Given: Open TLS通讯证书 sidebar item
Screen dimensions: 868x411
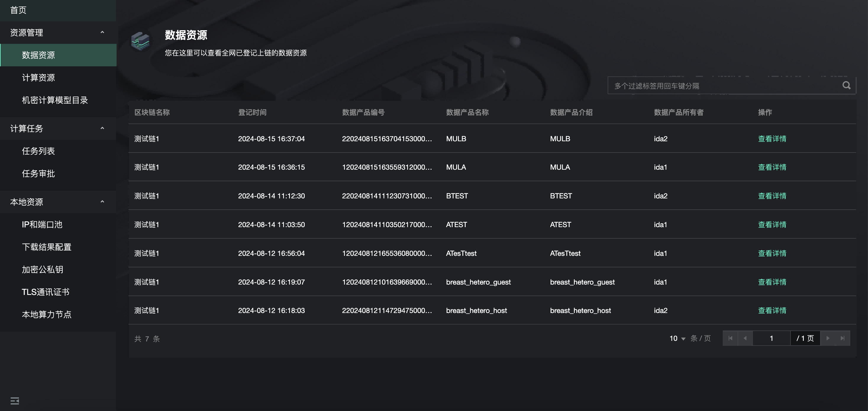Looking at the screenshot, I should 46,292.
